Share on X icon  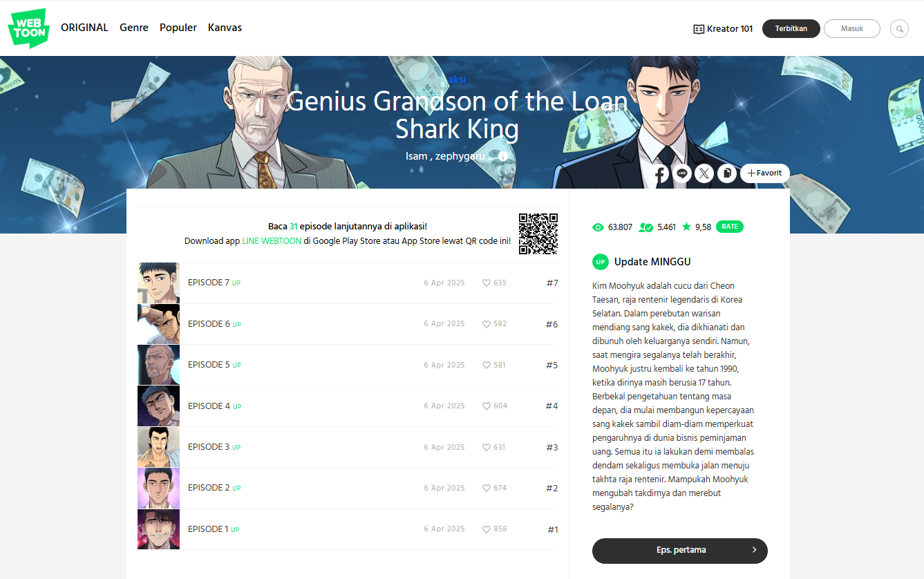(x=704, y=173)
